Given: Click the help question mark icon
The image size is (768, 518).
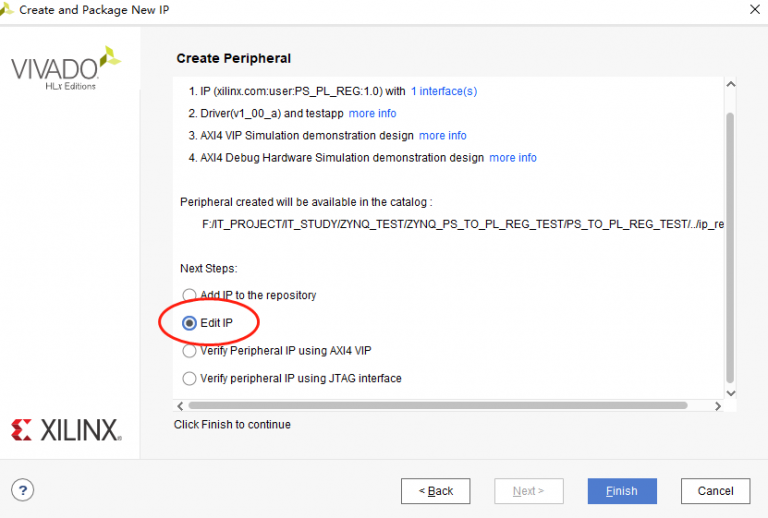Looking at the screenshot, I should [x=22, y=490].
